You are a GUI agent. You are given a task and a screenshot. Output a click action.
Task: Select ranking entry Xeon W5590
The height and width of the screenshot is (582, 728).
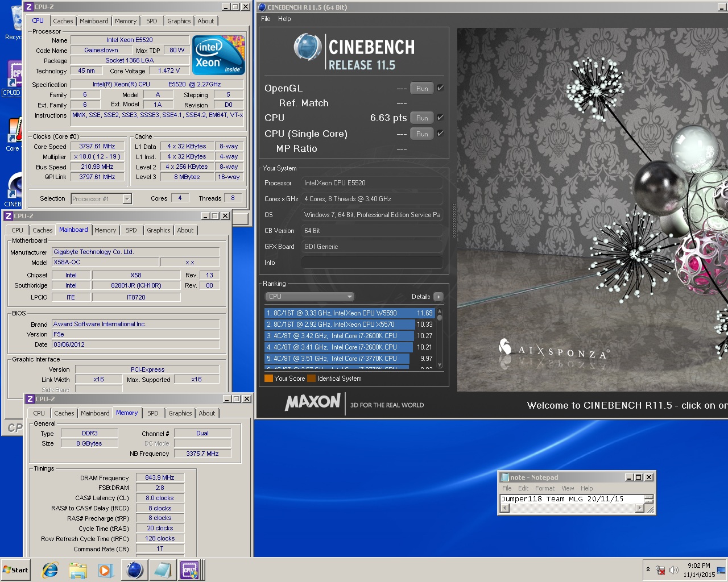[349, 313]
